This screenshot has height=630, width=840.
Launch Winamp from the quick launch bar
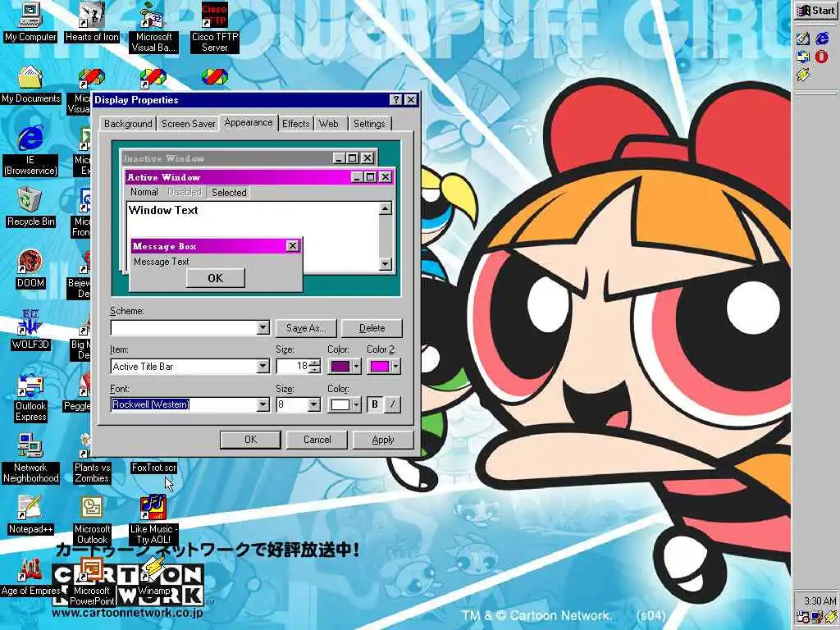pos(802,75)
